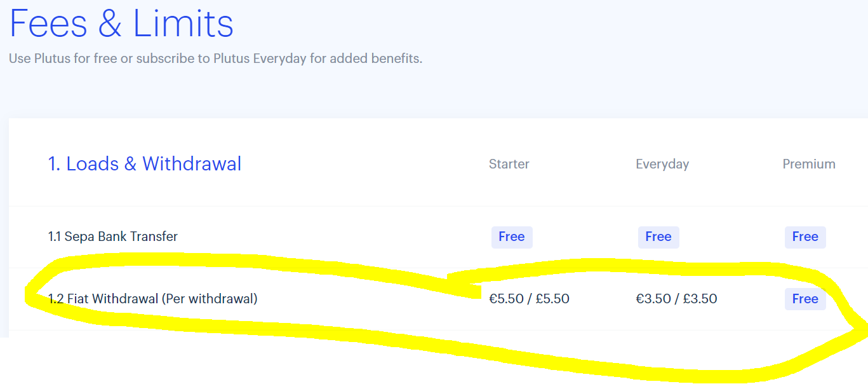Select the Premium plan column header
Viewport: 868px width, 384px height.
pos(808,164)
